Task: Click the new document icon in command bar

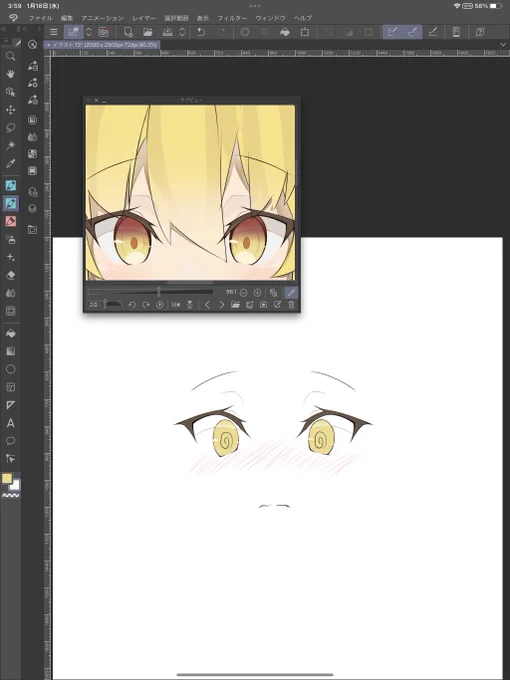Action: 128,32
